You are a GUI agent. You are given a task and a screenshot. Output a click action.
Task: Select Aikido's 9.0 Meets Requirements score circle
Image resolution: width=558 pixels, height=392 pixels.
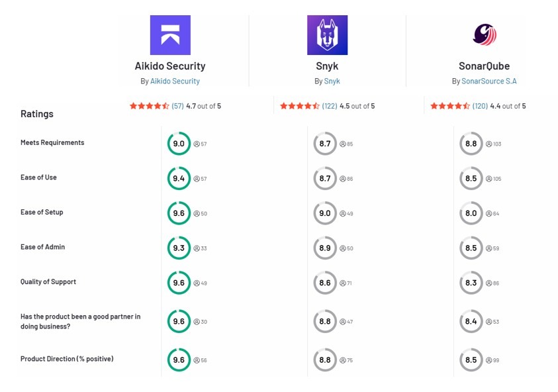point(179,143)
